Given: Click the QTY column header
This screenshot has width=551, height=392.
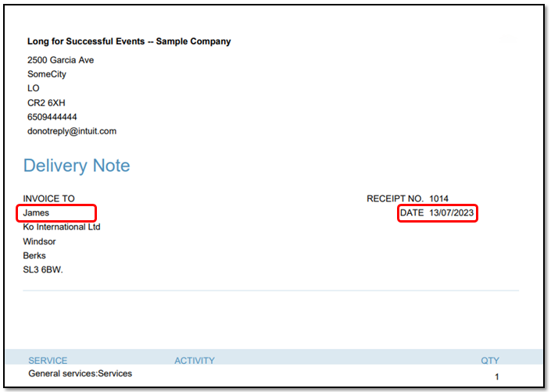Looking at the screenshot, I should pos(490,361).
